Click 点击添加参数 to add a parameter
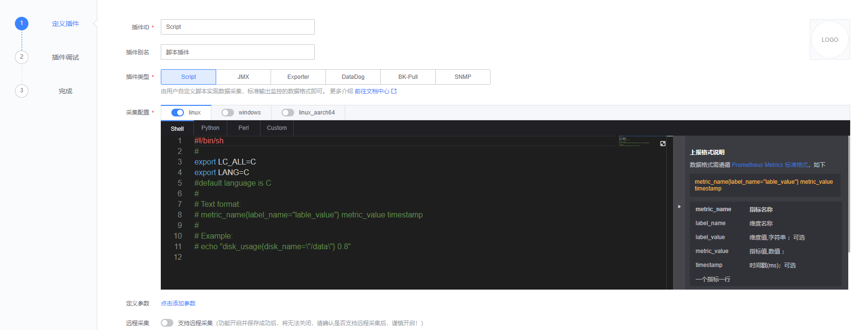The height and width of the screenshot is (330, 868). [x=178, y=303]
